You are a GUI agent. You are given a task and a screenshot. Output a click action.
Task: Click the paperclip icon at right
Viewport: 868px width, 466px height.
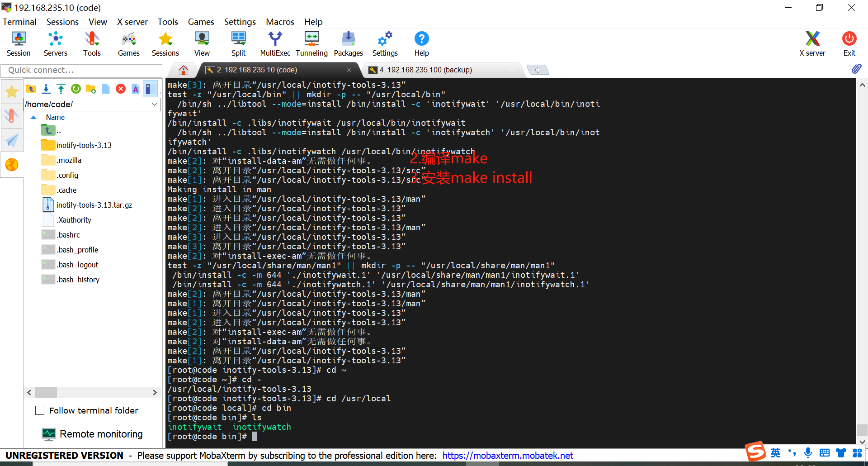[856, 69]
